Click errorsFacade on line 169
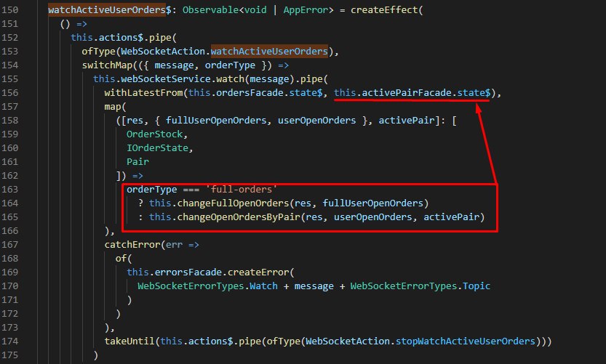 tap(188, 272)
